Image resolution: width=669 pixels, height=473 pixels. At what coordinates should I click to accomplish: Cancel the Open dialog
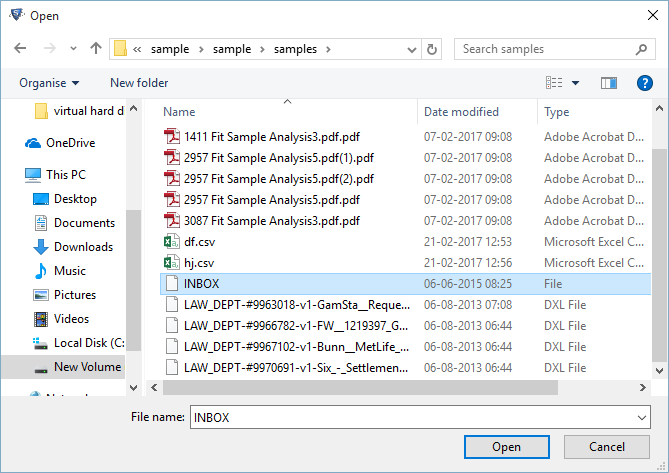point(606,447)
